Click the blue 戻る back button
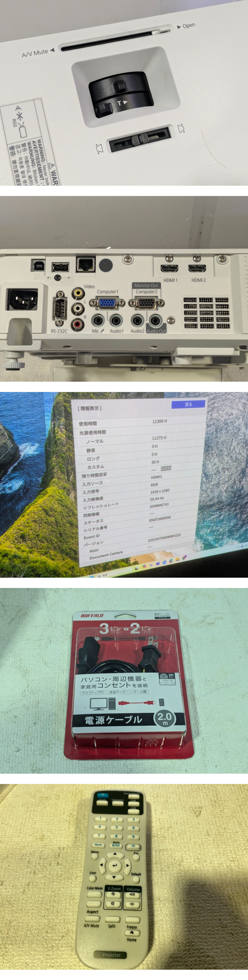Viewport: 248px width, 980px height. coord(188,404)
